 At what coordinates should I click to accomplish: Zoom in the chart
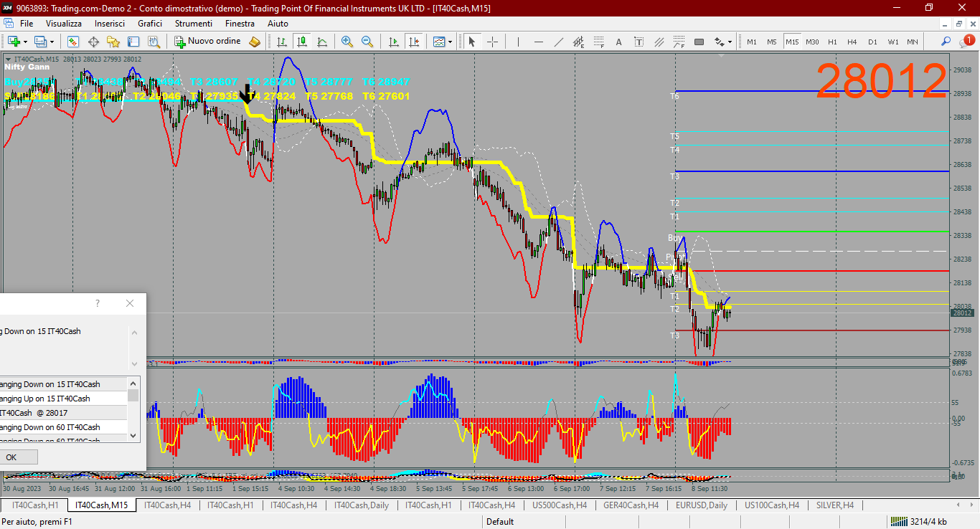(x=347, y=42)
